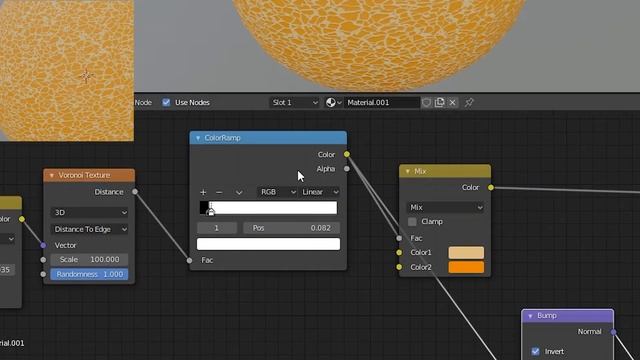
Task: Select the Voronoi Texture node header
Action: tap(89, 175)
